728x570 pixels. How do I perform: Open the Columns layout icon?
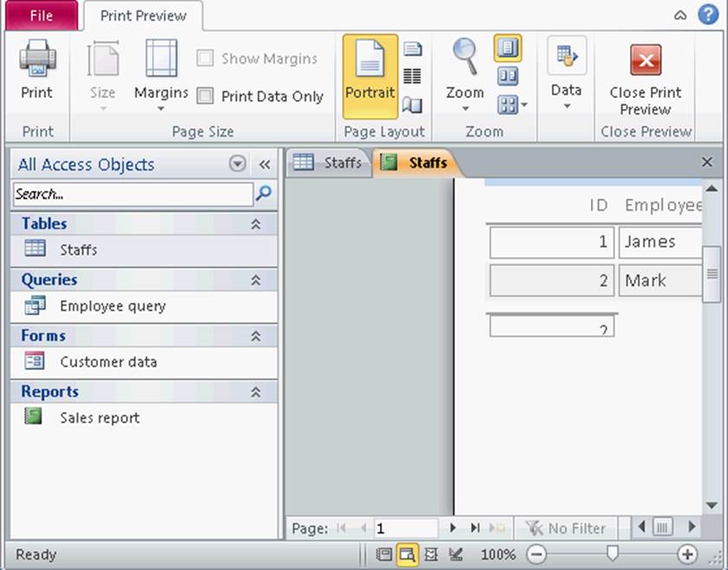tap(412, 76)
